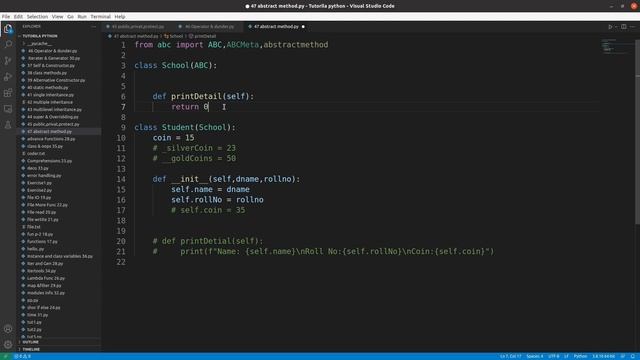
Task: Click the remote window indicator in status bar
Action: (5, 356)
